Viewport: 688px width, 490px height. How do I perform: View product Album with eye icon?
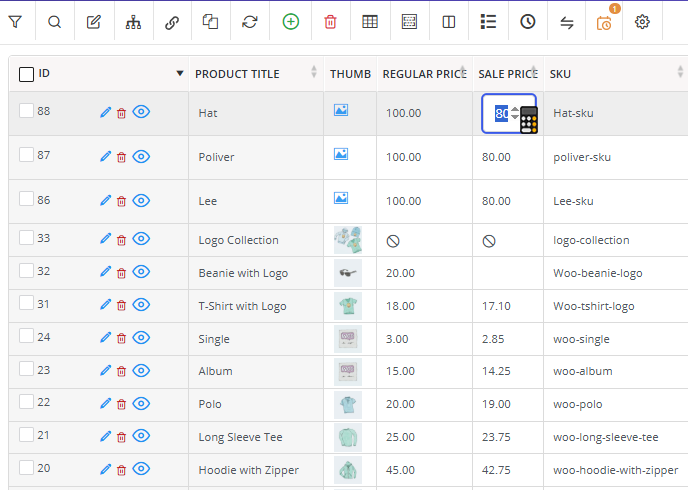[x=141, y=371]
